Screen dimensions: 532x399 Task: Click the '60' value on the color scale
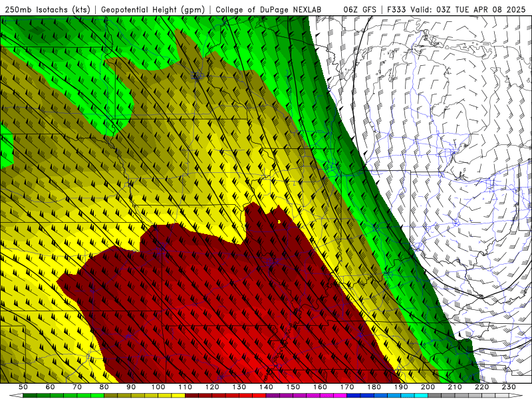[x=51, y=387]
